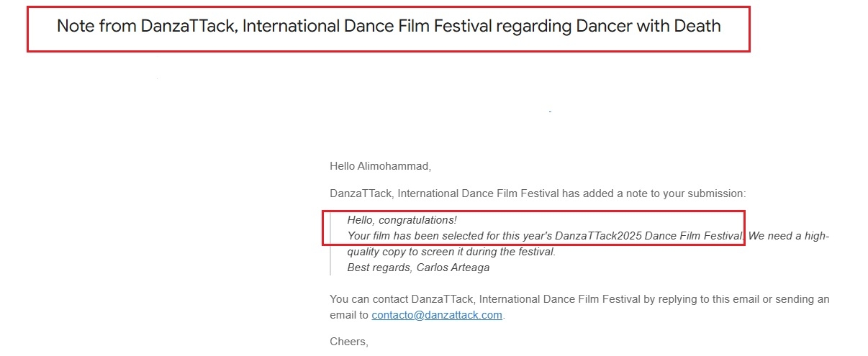Select the 'Hello Alimohammad,' greeting line
The height and width of the screenshot is (356, 868).
coord(380,166)
